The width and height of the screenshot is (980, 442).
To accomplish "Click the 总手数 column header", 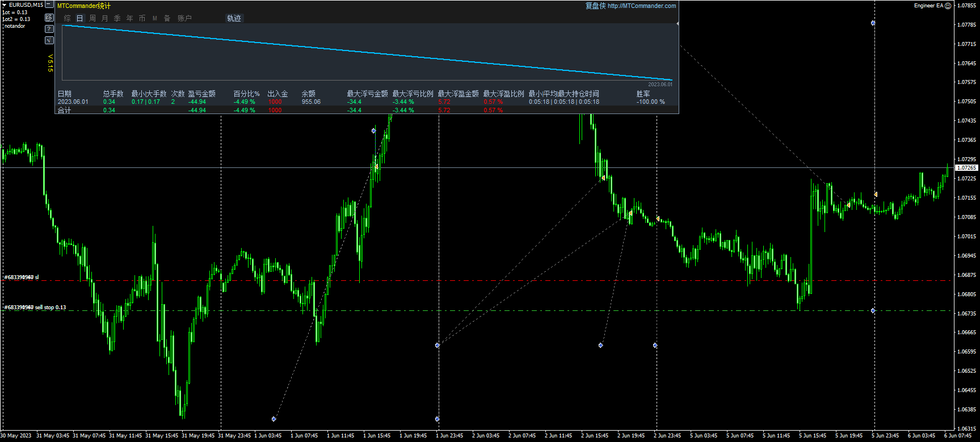I will tap(113, 94).
